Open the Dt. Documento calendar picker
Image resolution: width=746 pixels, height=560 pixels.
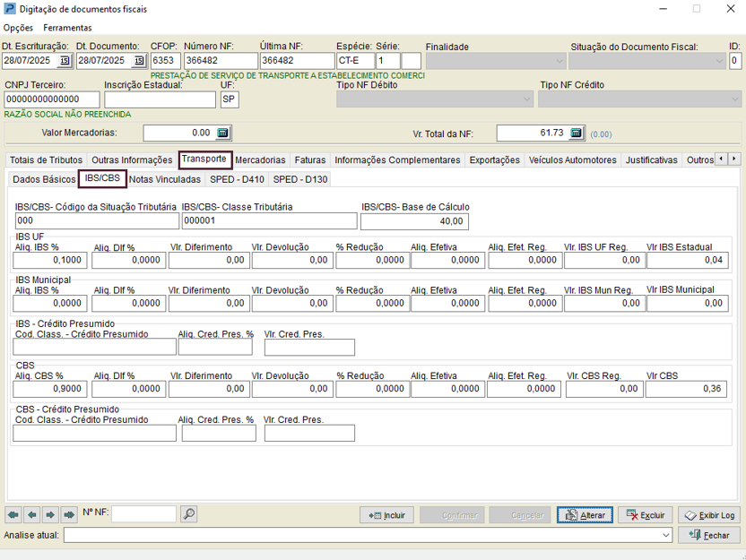[138, 61]
